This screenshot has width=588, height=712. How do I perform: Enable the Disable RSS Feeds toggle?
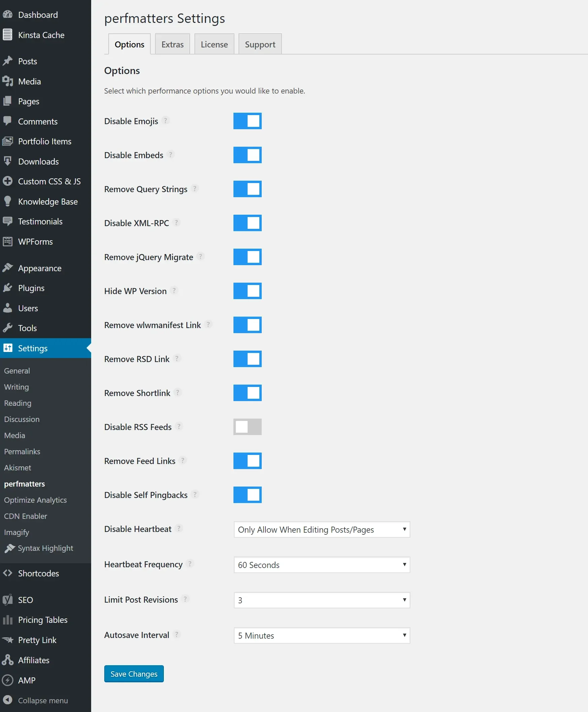(x=247, y=427)
